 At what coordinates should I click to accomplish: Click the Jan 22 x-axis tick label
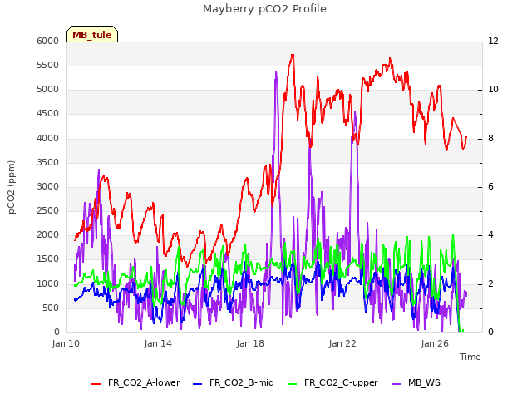point(342,343)
